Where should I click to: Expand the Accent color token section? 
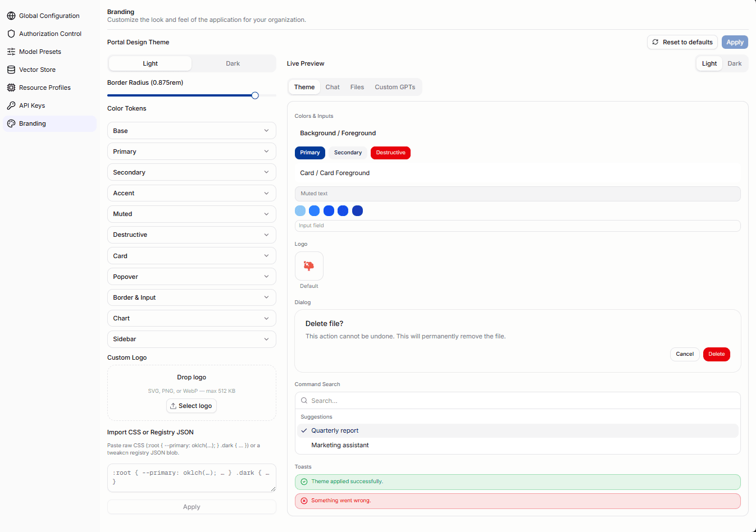[192, 193]
